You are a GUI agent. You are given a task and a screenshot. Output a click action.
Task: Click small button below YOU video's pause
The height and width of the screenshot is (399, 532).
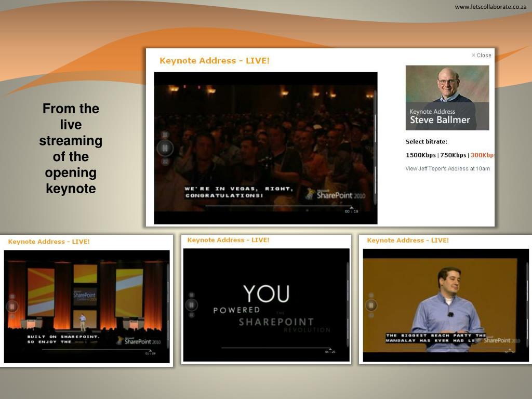(x=191, y=315)
